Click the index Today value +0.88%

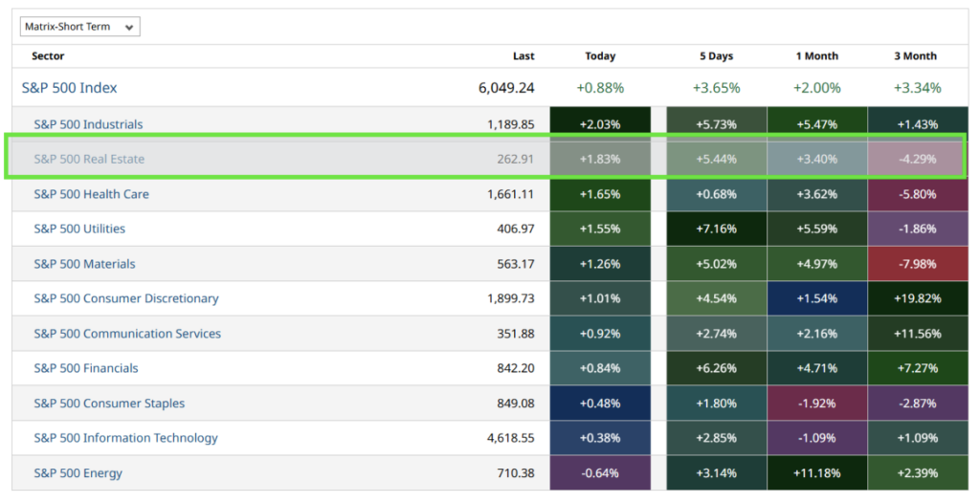[600, 88]
